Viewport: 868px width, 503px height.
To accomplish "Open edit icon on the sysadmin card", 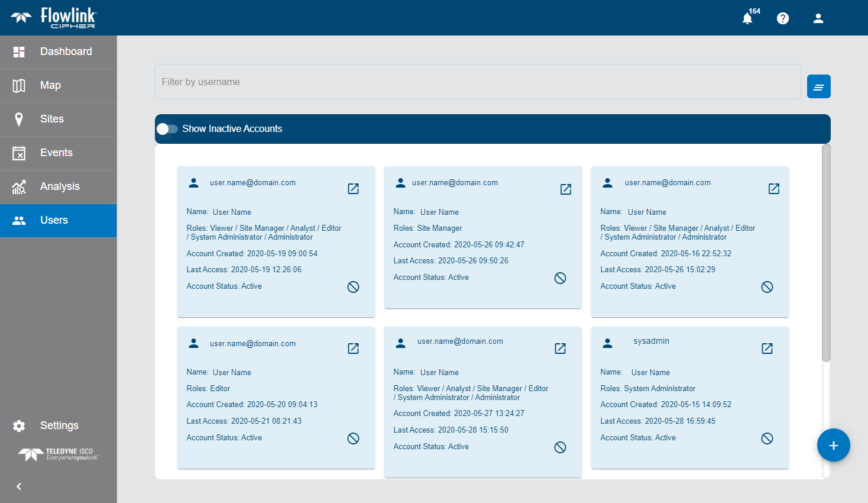I will tap(767, 349).
